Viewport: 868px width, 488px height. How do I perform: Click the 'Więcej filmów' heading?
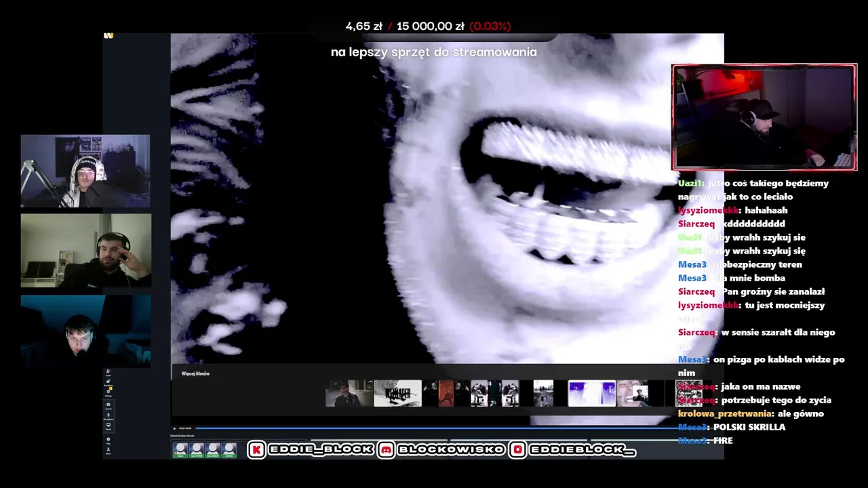[195, 373]
